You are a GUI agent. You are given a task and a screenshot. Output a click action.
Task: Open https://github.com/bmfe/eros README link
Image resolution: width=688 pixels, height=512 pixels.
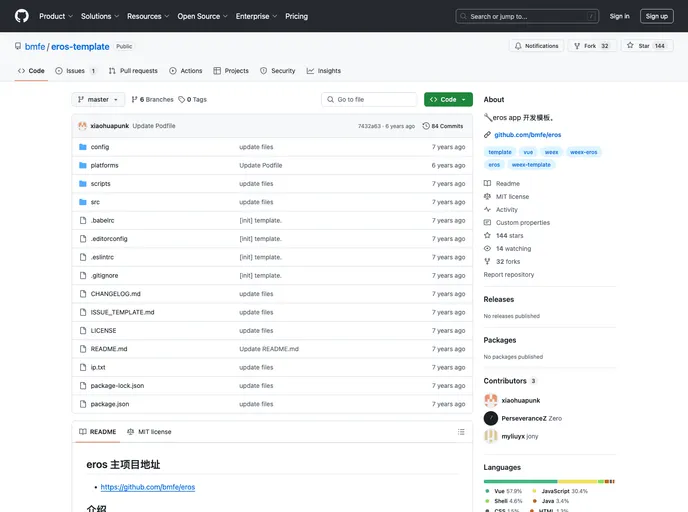(147, 487)
